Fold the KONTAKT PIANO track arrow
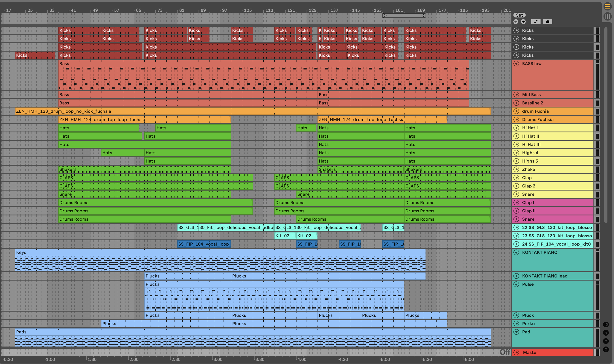This screenshot has width=614, height=364. pyautogui.click(x=516, y=252)
